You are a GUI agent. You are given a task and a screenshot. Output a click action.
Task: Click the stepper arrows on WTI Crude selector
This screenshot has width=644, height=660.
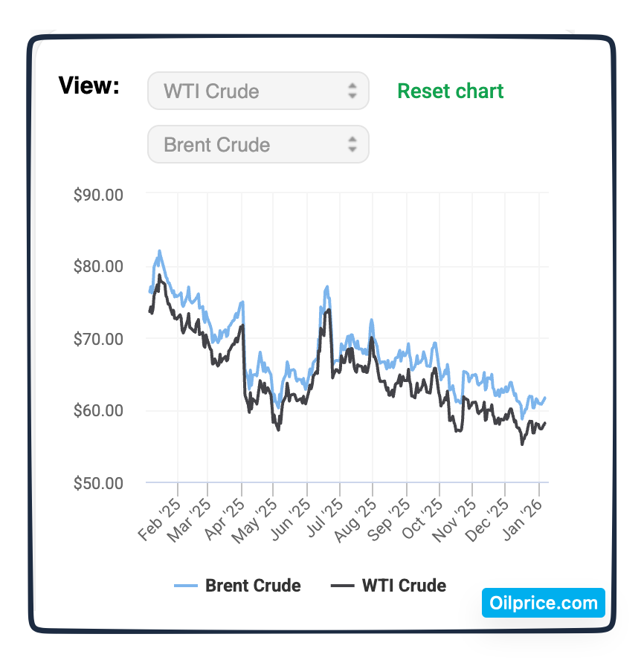pyautogui.click(x=352, y=91)
